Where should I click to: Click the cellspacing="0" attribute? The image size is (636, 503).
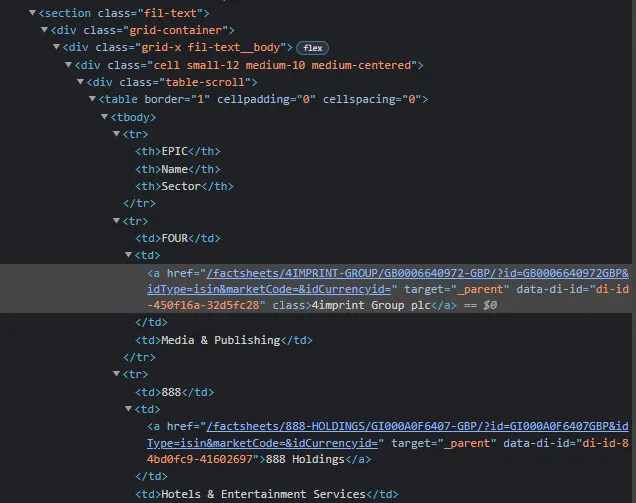pos(372,99)
